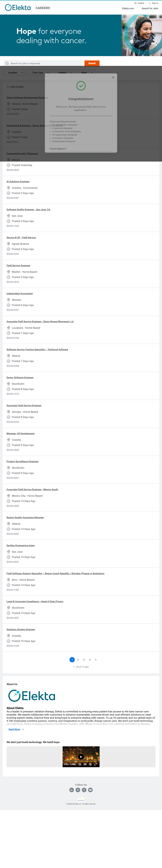Close the Congratulations dialog
This screenshot has height=868, width=162.
click(x=113, y=78)
